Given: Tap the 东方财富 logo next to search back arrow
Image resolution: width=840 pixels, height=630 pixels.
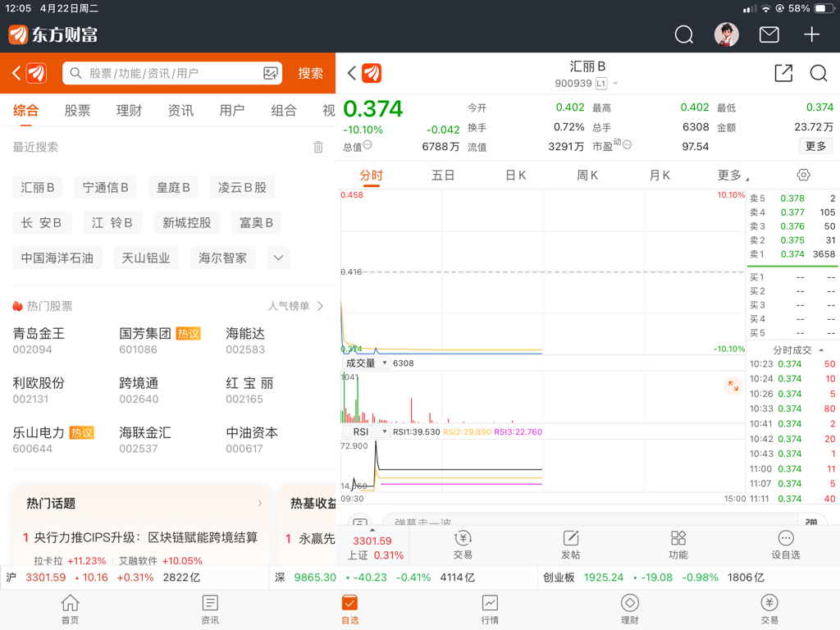Looking at the screenshot, I should (37, 73).
